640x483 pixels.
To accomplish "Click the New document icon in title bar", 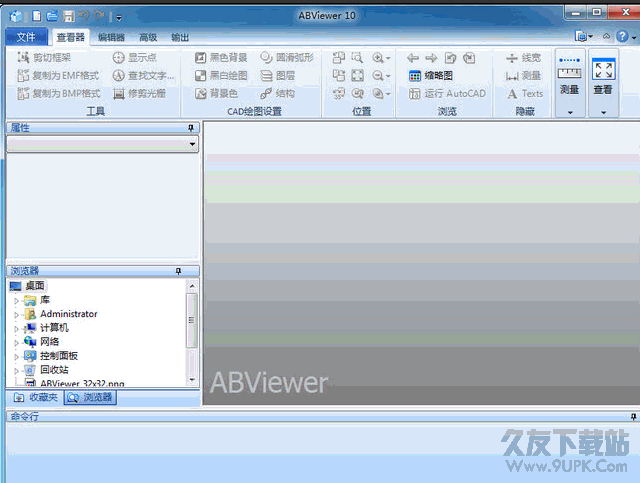I will tap(37, 16).
